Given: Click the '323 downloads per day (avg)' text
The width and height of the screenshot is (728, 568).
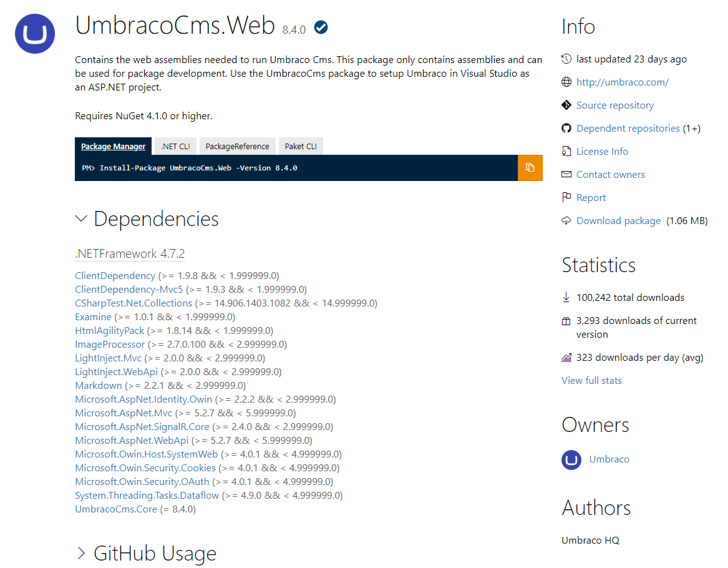Looking at the screenshot, I should tap(640, 358).
